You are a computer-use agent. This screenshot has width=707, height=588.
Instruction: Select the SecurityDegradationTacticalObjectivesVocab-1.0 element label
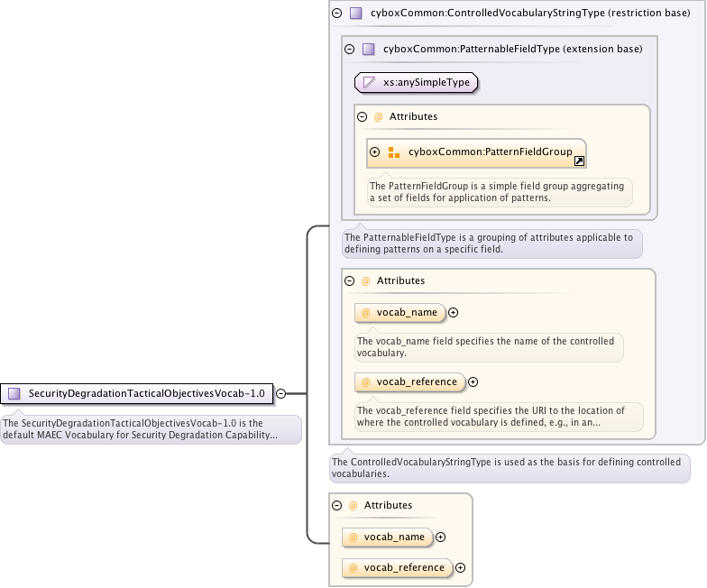pyautogui.click(x=146, y=393)
